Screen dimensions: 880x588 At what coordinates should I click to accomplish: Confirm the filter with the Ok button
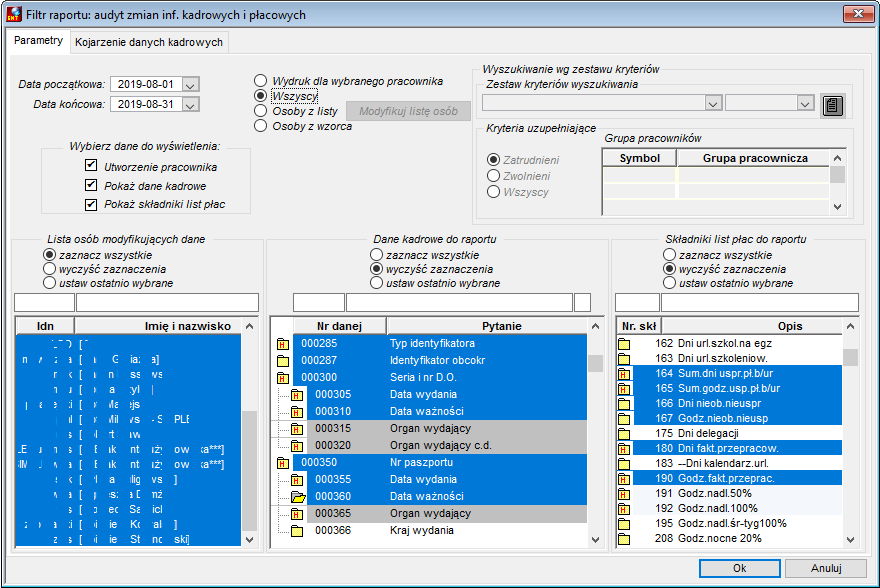pos(740,568)
